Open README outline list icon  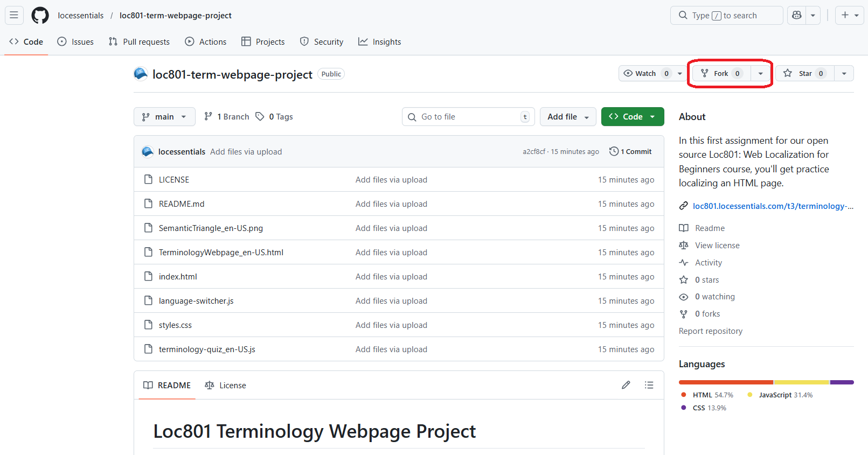click(649, 385)
